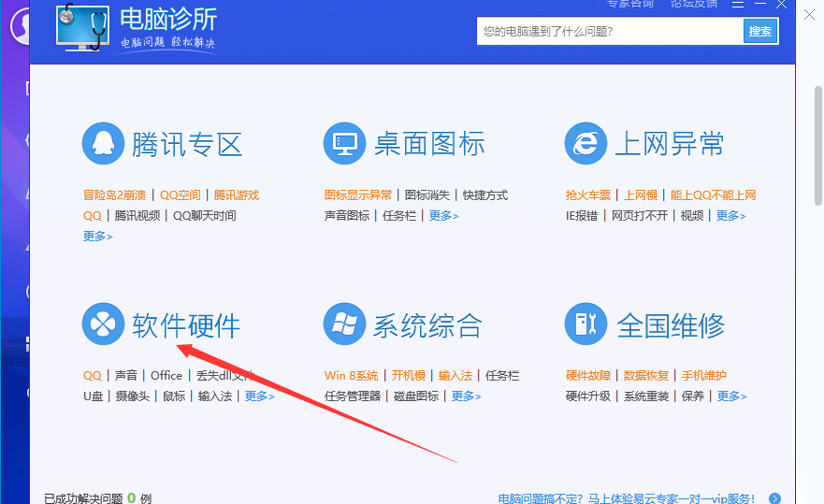Image resolution: width=824 pixels, height=504 pixels.
Task: Select the 软件硬件 clover icon
Action: (x=103, y=324)
